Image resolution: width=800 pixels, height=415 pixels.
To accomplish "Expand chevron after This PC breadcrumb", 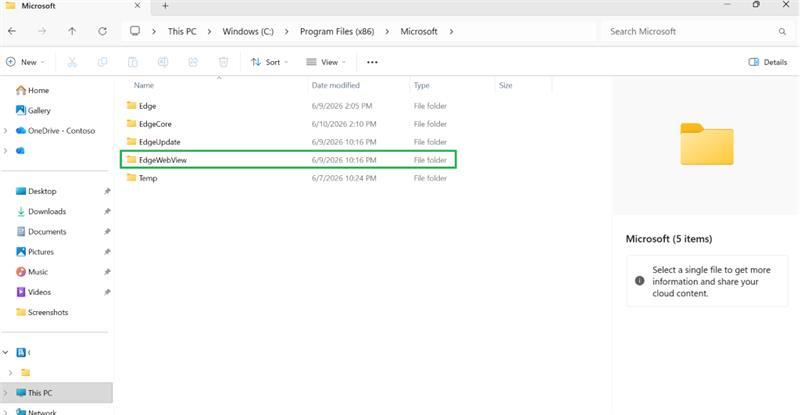I will tap(209, 32).
